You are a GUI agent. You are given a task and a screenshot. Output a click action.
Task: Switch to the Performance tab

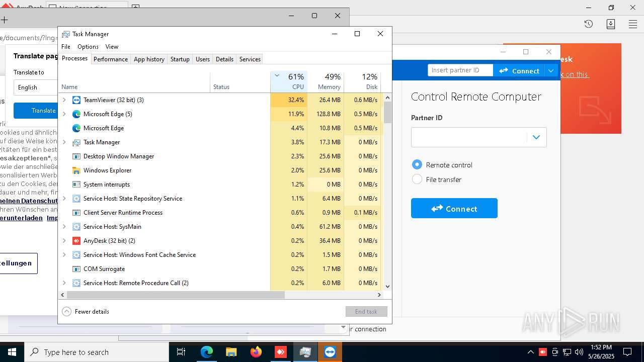pos(111,59)
